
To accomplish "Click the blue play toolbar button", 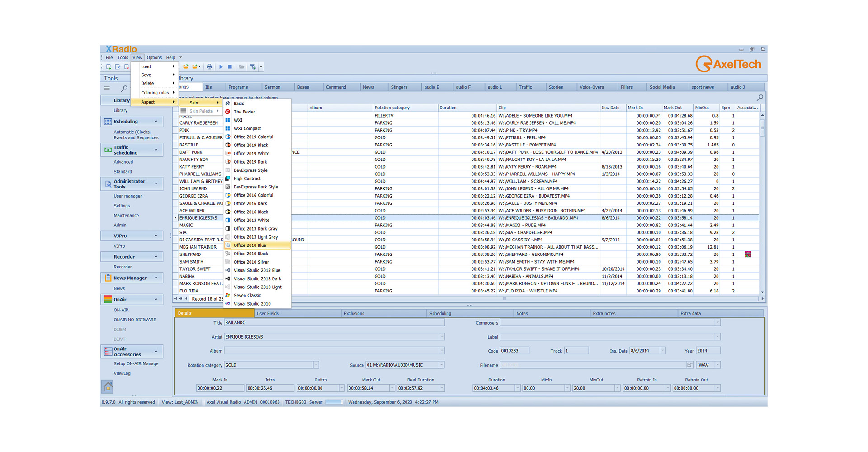I will [221, 67].
